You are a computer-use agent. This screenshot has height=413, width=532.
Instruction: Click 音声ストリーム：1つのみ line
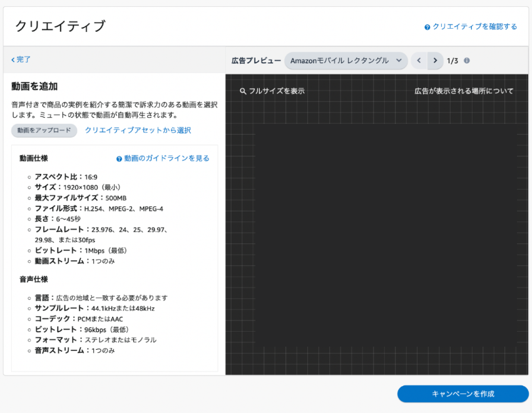pos(74,350)
